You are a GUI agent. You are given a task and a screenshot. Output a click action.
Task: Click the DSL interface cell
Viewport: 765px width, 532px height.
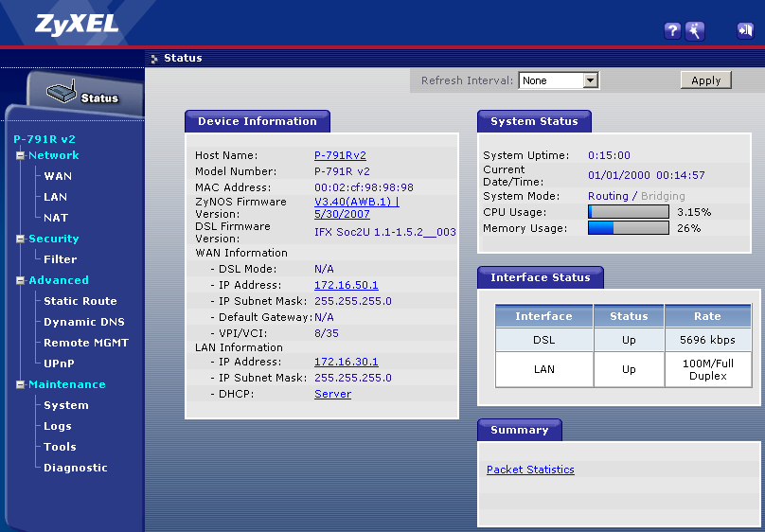pos(544,340)
